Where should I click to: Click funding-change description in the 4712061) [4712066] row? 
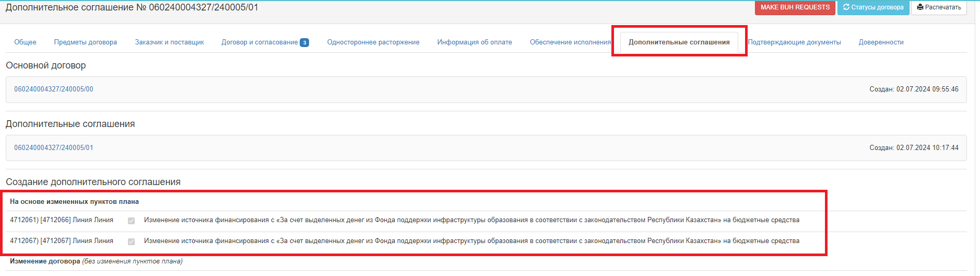tap(471, 220)
